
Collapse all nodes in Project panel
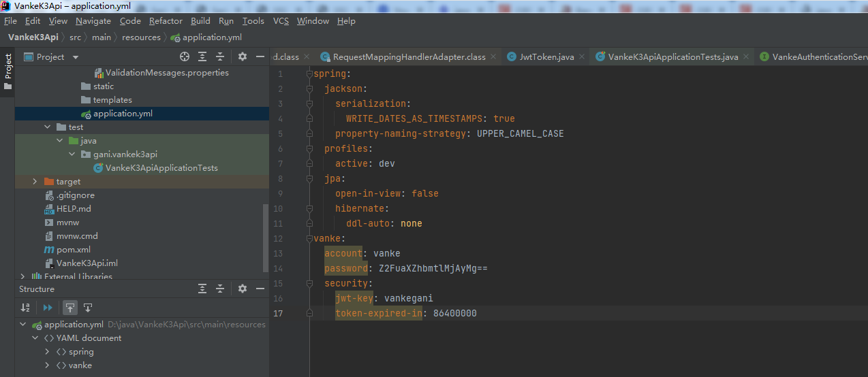[220, 56]
